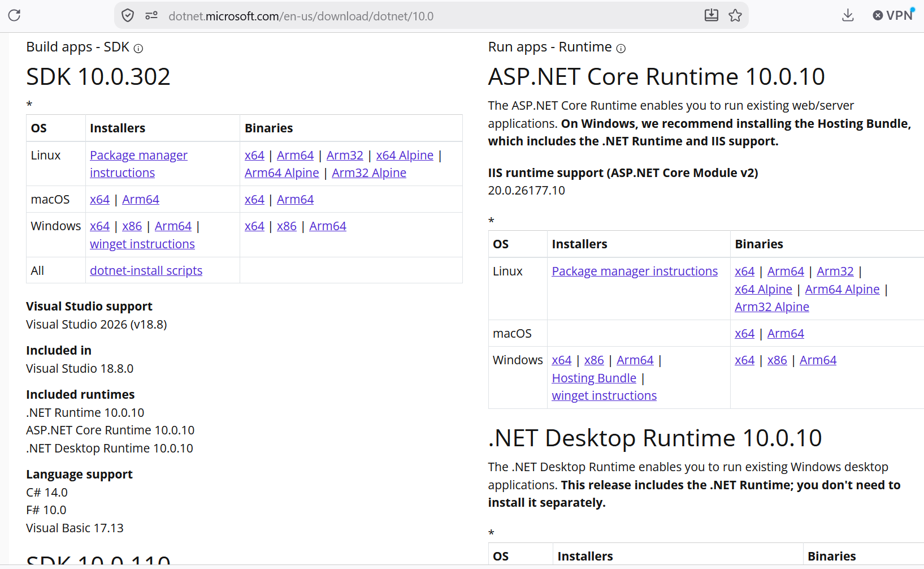Open site permissions icon in address bar
Viewport: 924px width, 569px height.
151,16
